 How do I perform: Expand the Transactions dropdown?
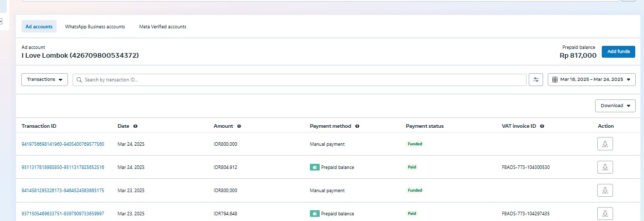(44, 80)
